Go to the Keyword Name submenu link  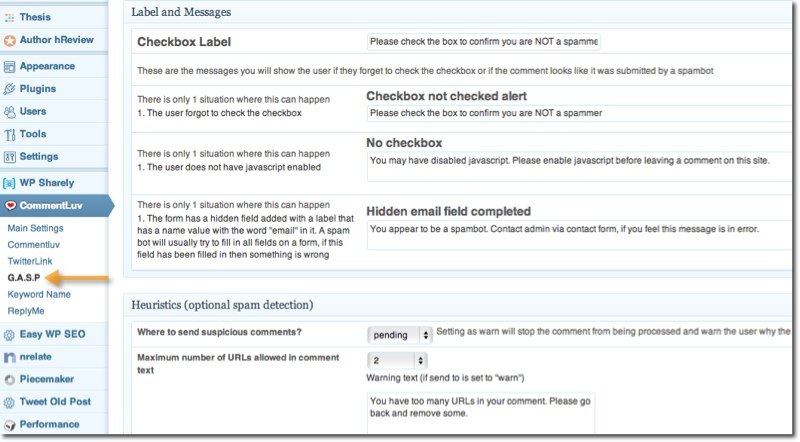39,294
